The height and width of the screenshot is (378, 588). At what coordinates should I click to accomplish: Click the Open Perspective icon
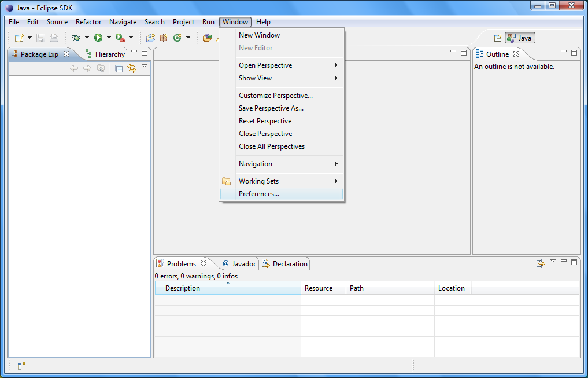click(x=498, y=38)
